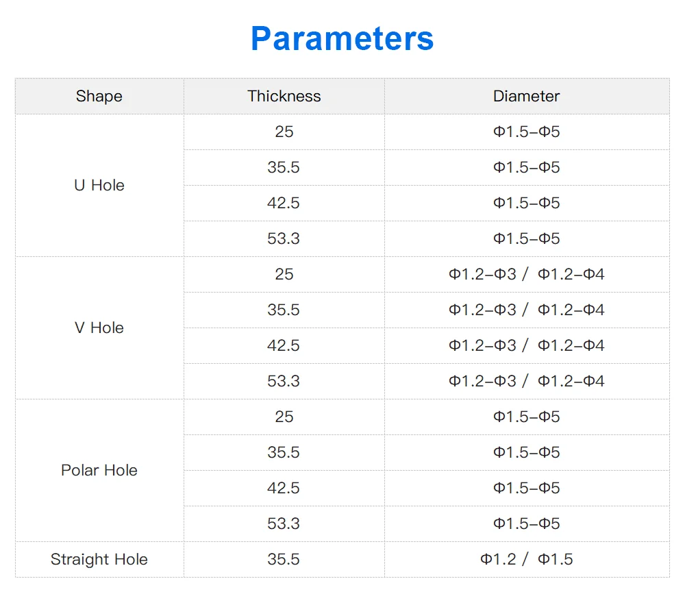Click the Diameter column header
The height and width of the screenshot is (616, 685).
(526, 96)
